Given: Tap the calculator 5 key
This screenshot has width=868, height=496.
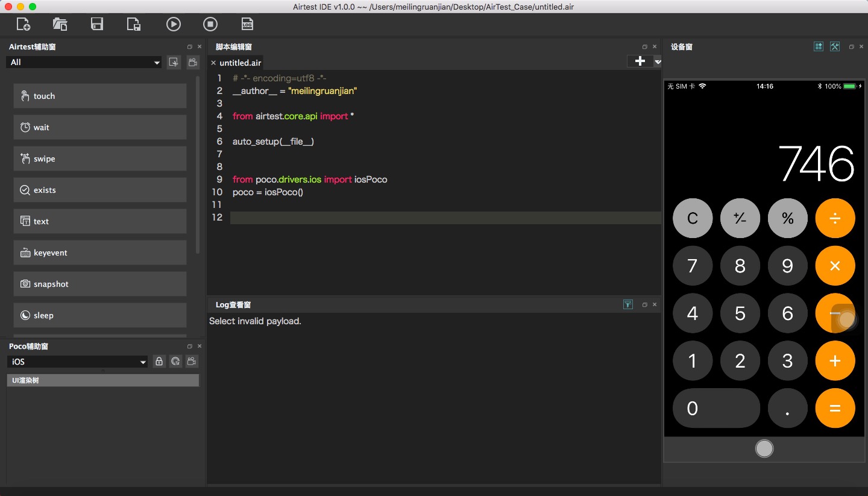Looking at the screenshot, I should (x=740, y=313).
